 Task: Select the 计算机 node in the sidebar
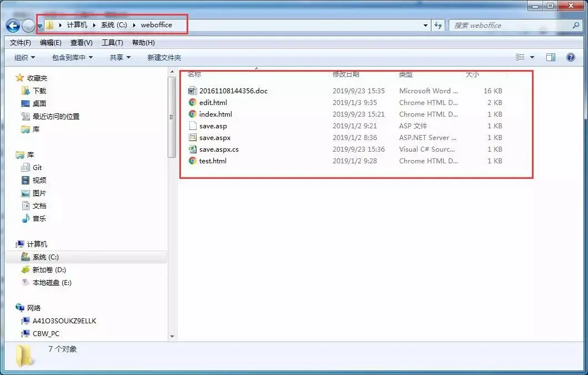coord(37,244)
